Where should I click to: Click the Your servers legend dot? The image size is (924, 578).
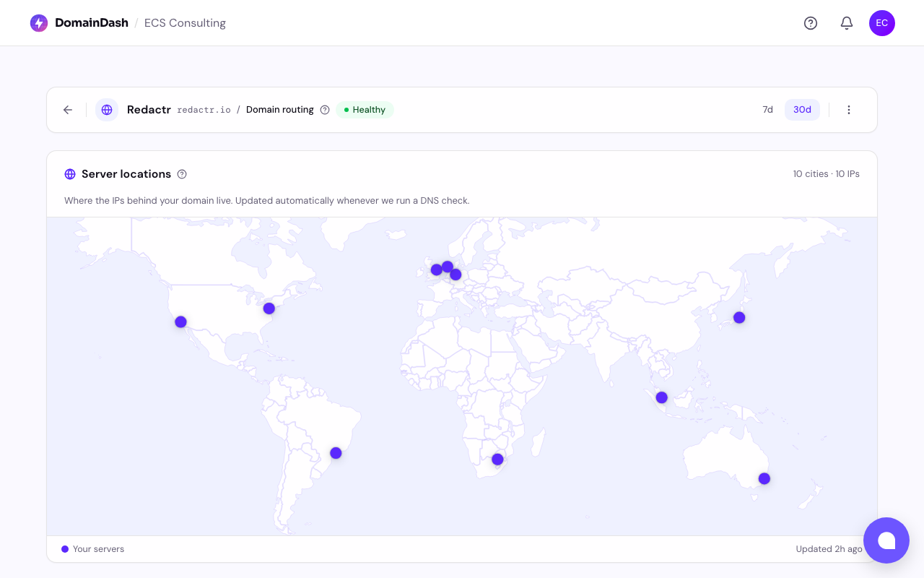click(65, 549)
